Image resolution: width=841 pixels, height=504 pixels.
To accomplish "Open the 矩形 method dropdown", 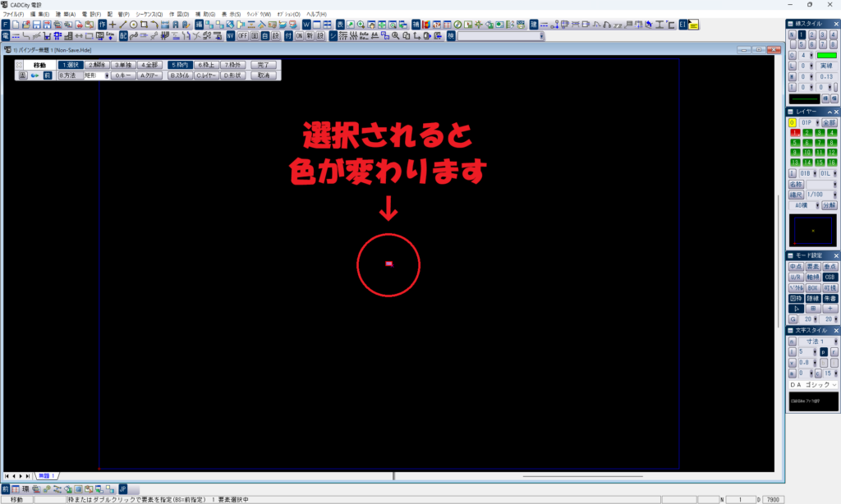I will [x=107, y=76].
